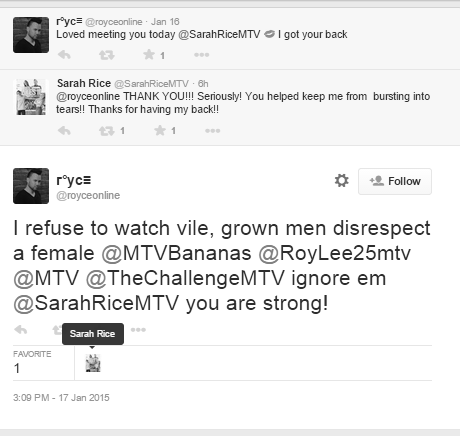The height and width of the screenshot is (436, 460).
Task: Open the large r°yc≡ profile picture
Action: point(31,186)
